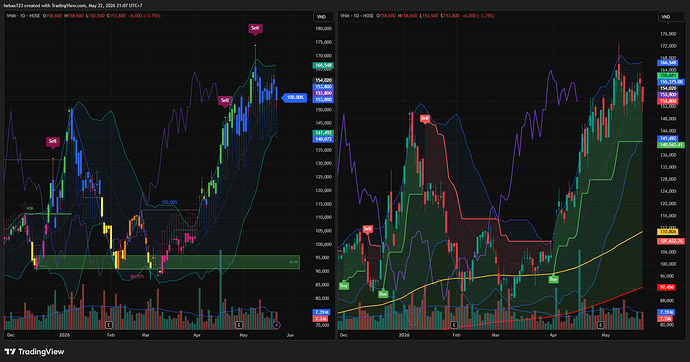
Task: Click the 2026 label on right chart's time axis
Action: pos(404,335)
